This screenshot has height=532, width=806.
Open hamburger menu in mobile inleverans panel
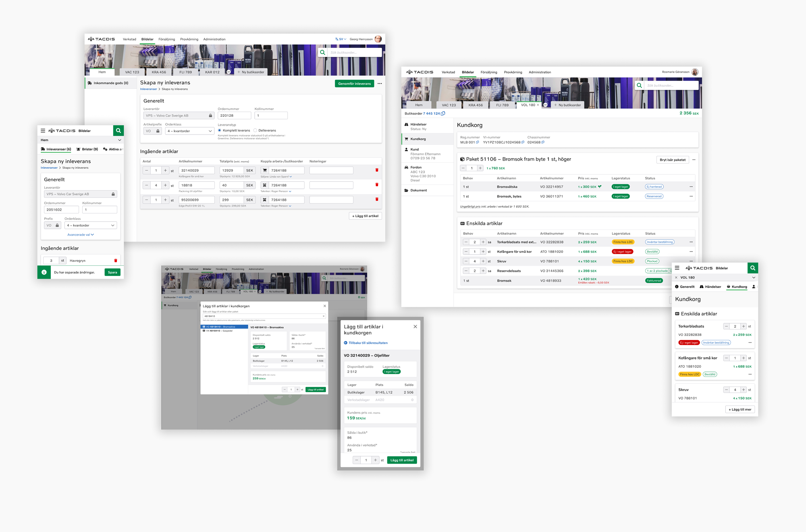tap(43, 131)
